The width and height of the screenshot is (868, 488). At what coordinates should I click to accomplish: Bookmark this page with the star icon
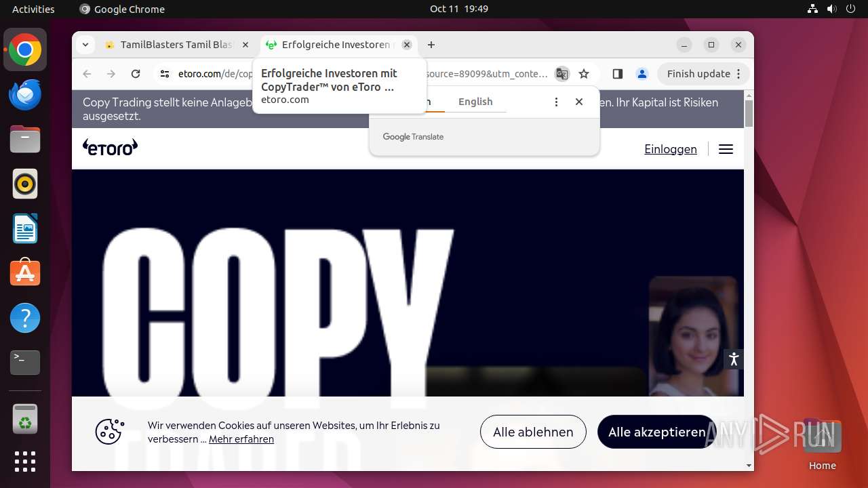point(584,74)
